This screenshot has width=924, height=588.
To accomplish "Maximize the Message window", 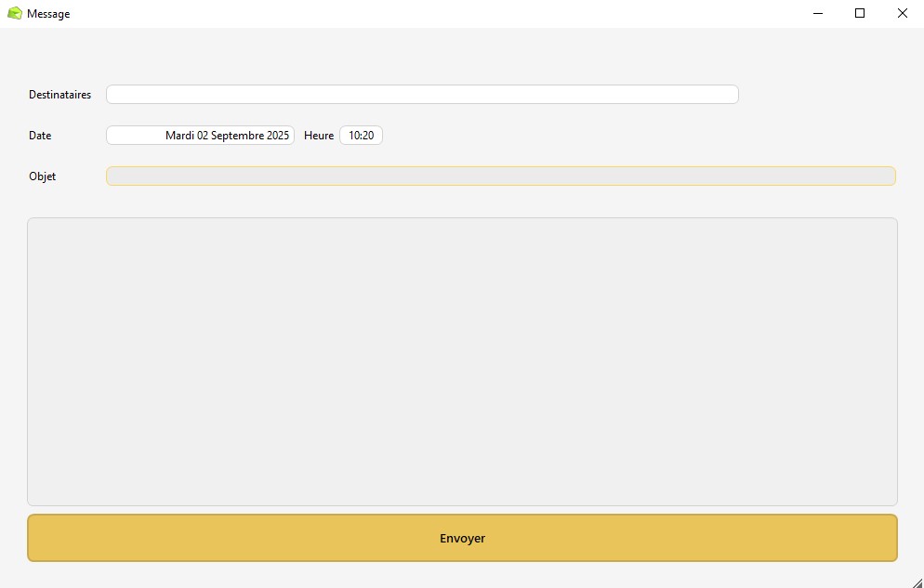I will point(860,14).
